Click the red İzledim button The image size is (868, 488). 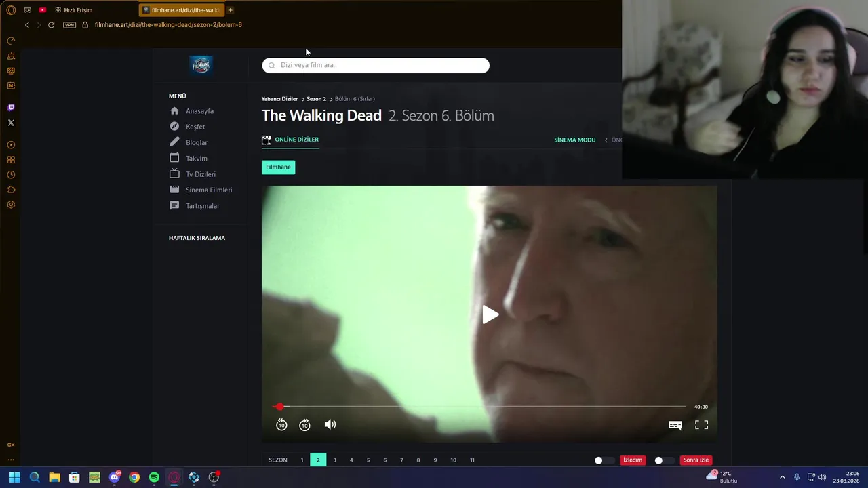point(633,460)
